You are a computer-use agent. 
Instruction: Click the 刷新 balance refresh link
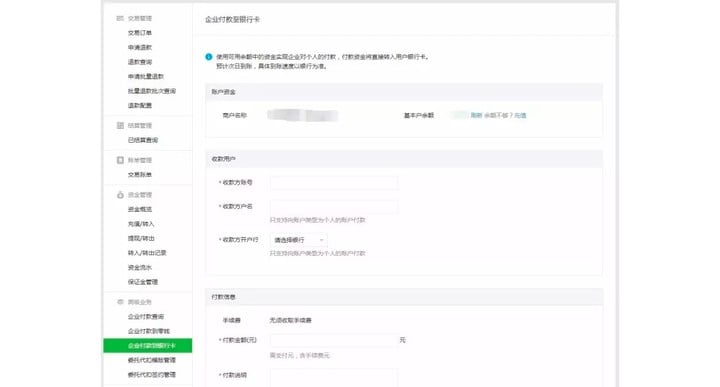coord(476,116)
